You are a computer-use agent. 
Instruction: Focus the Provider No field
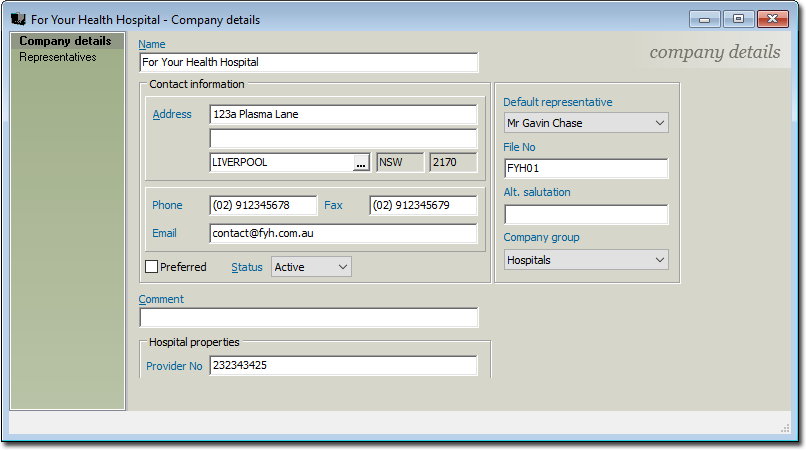coord(343,366)
